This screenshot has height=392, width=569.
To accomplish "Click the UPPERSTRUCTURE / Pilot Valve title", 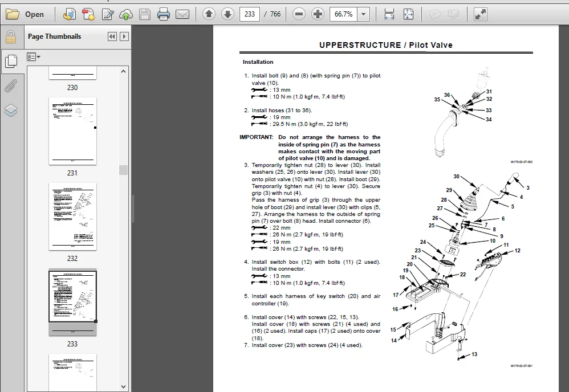I will [386, 46].
